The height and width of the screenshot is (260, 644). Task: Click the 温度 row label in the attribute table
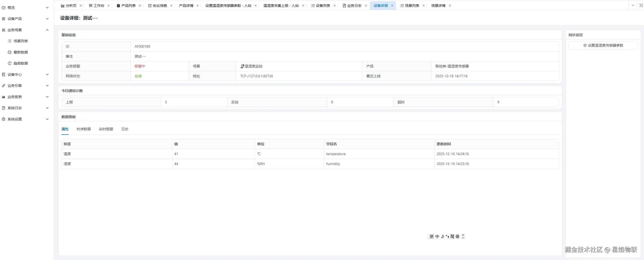(x=67, y=154)
